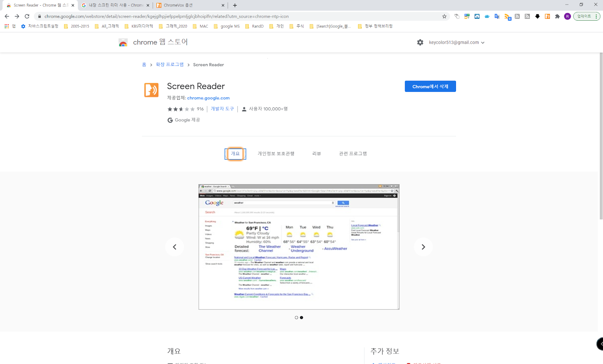Open Chrome Web Store settings gear
This screenshot has height=364, width=603.
(x=420, y=43)
